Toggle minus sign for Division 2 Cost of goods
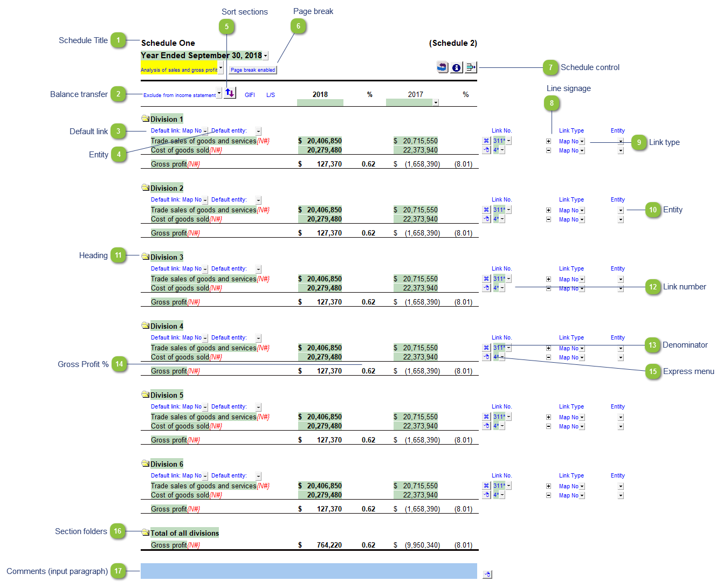This screenshot has width=723, height=588. [548, 219]
